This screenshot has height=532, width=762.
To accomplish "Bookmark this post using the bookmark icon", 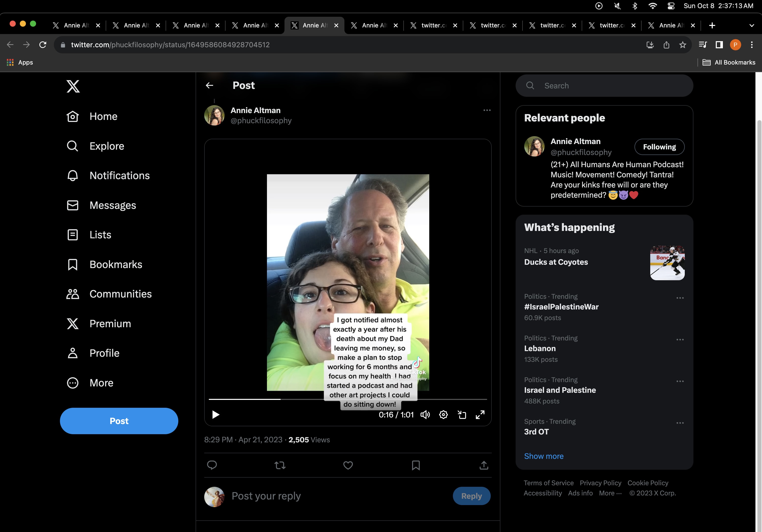I will pos(416,465).
